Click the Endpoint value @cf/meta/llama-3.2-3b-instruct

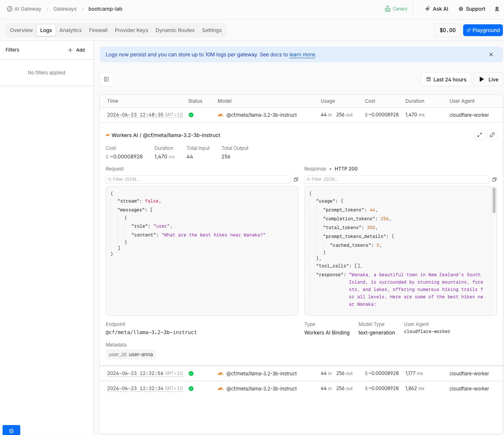coord(151,332)
